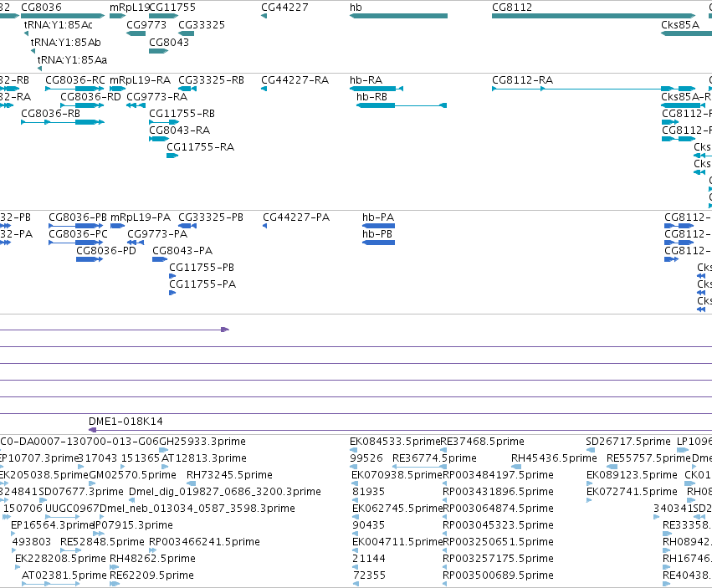Select the RE37468.5prime EST

click(x=443, y=450)
